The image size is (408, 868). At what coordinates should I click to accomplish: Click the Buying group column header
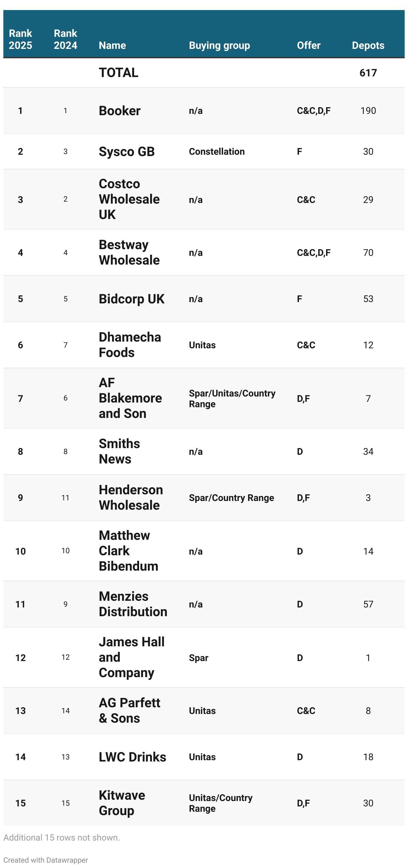(x=219, y=45)
